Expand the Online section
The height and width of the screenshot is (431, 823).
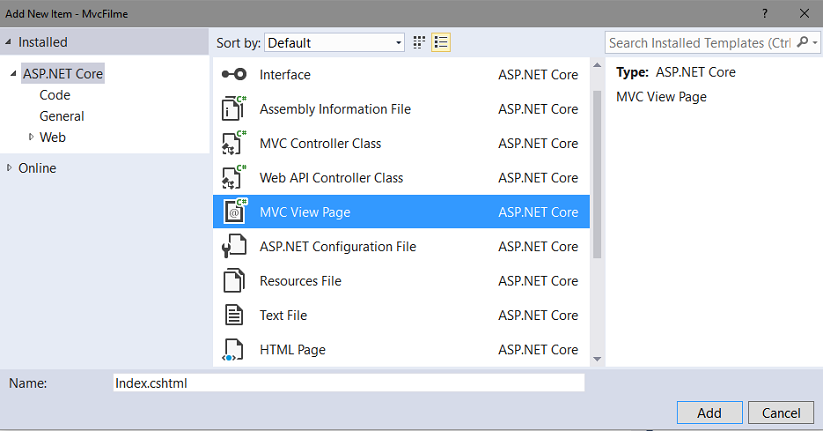coord(9,168)
